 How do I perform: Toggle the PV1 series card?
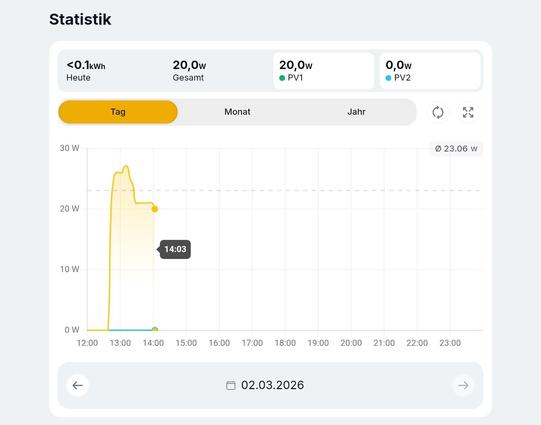tap(324, 71)
